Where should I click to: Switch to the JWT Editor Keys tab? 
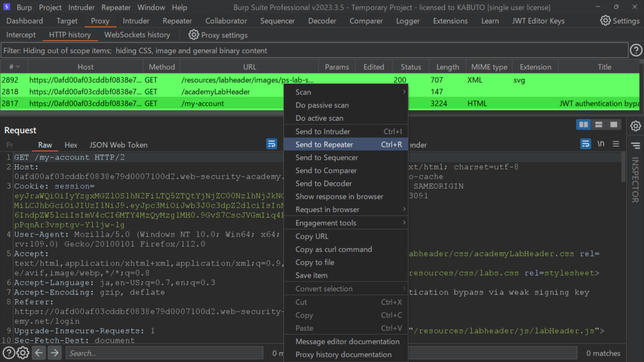click(x=538, y=21)
